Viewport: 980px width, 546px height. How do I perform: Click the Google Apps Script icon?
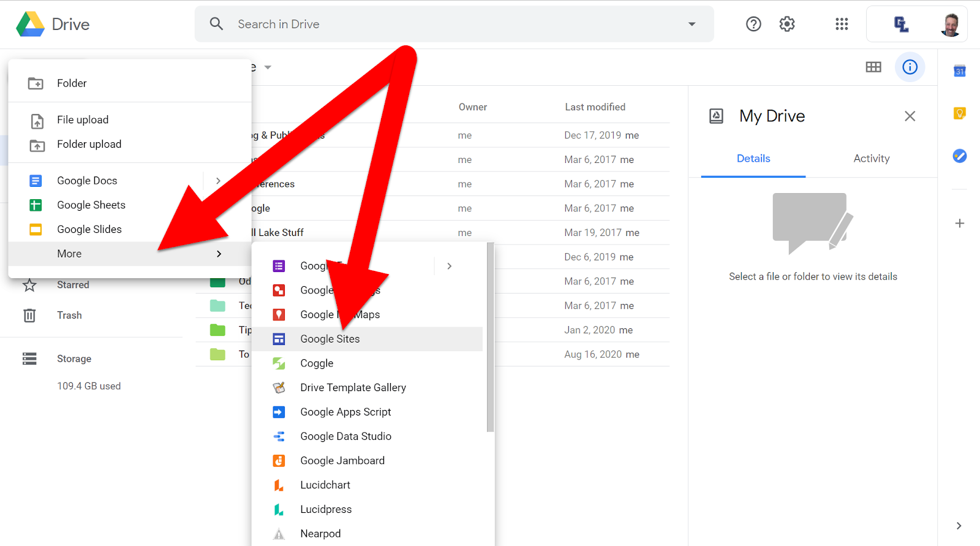coord(279,412)
